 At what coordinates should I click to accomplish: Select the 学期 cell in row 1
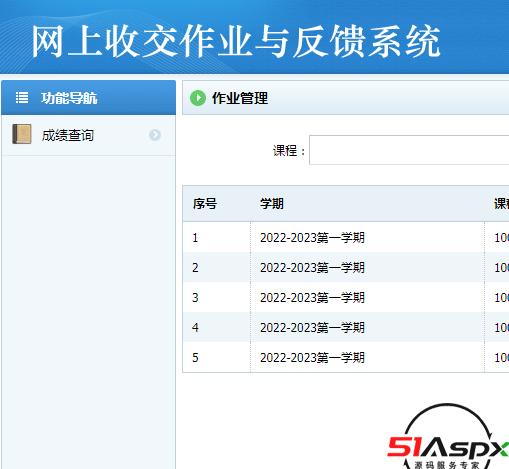(x=367, y=237)
